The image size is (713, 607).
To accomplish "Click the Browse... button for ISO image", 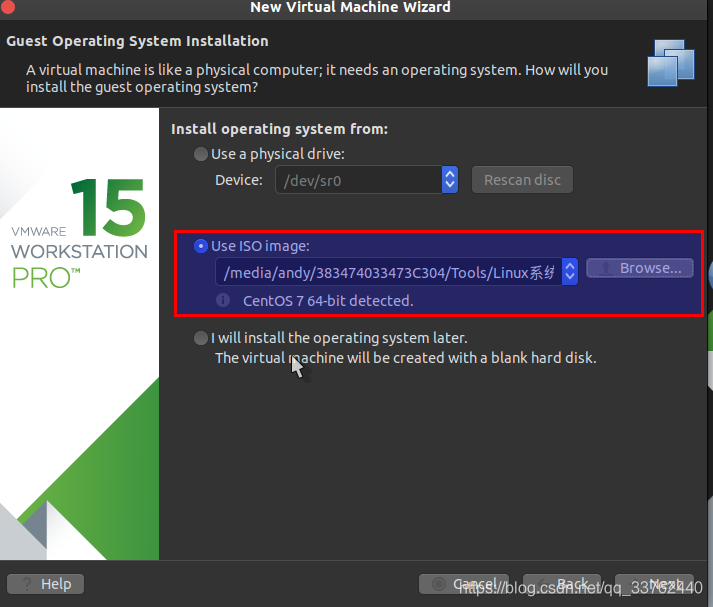I will point(640,268).
